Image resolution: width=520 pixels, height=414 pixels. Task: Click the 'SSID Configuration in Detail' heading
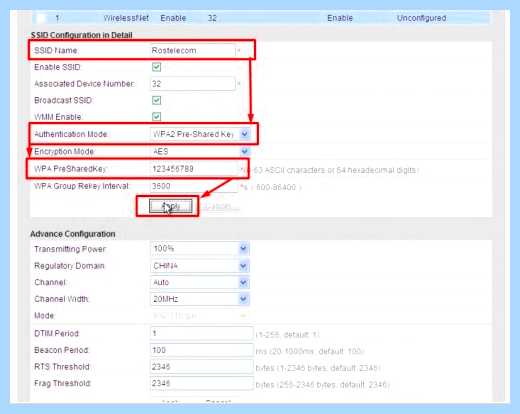tap(82, 35)
